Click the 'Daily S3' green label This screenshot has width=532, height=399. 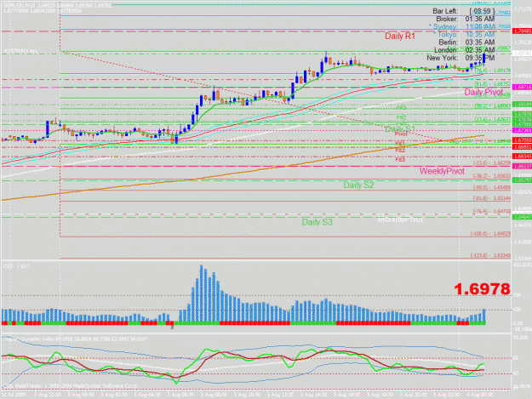coord(317,222)
